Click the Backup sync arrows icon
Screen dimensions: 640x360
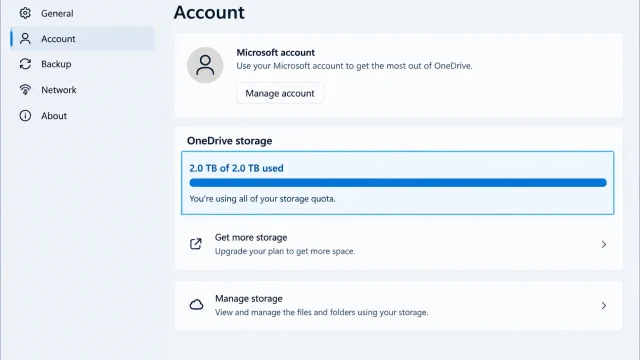25,64
